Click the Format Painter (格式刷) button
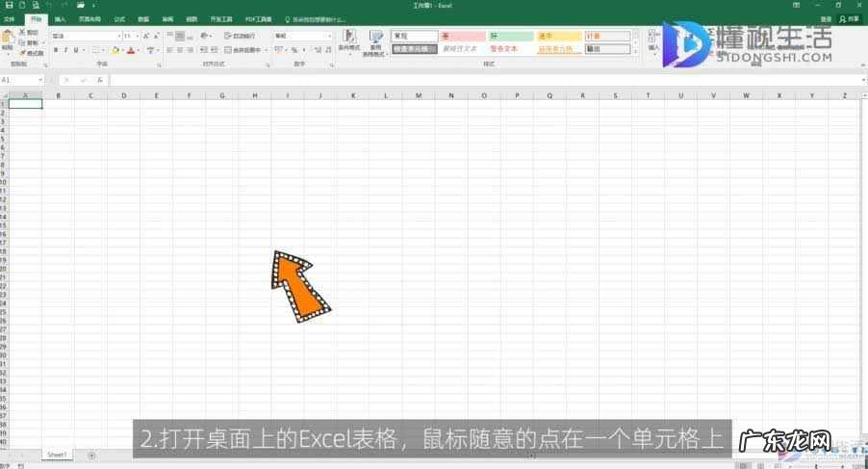The height and width of the screenshot is (469, 868). tap(31, 53)
